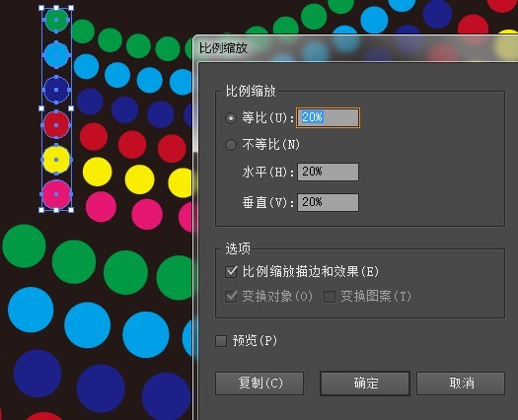Click the 等比 uniform scale percentage field
This screenshot has height=420, width=518.
pos(328,117)
